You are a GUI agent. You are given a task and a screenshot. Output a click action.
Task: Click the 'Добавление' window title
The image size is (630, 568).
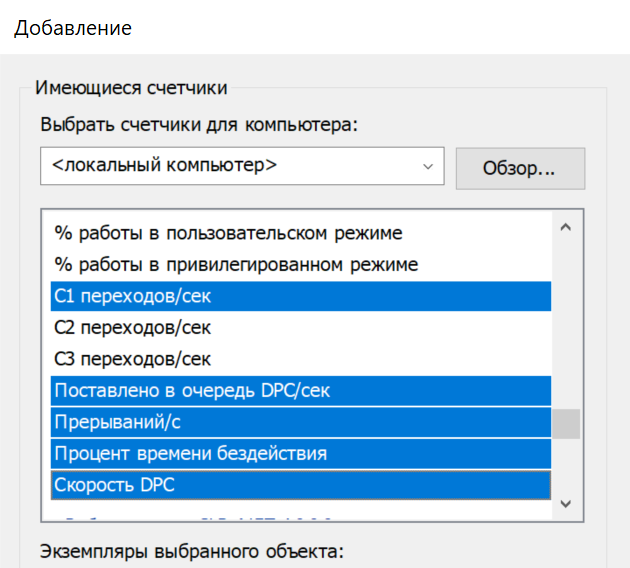click(73, 27)
